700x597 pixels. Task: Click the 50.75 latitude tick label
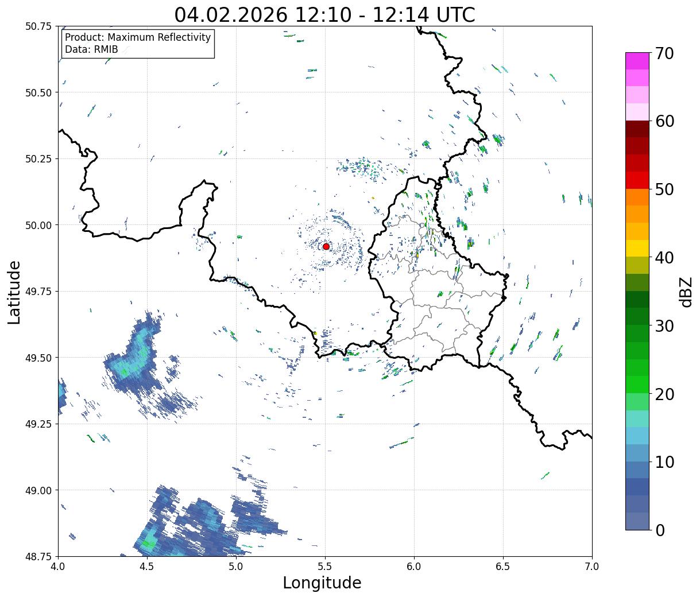[x=38, y=26]
